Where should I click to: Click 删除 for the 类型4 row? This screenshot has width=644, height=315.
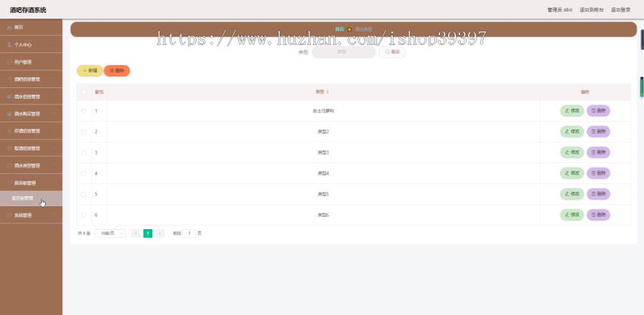pyautogui.click(x=598, y=173)
